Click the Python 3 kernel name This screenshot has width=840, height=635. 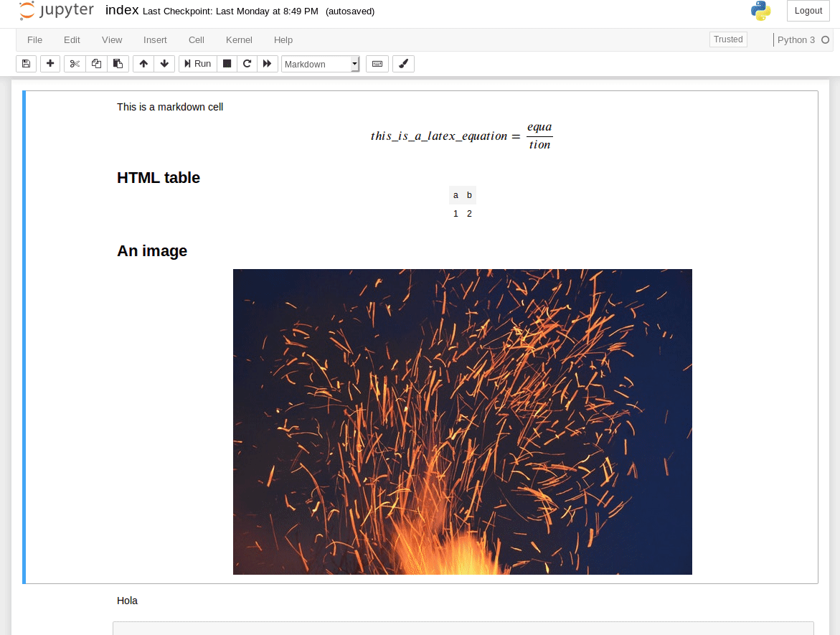point(796,40)
